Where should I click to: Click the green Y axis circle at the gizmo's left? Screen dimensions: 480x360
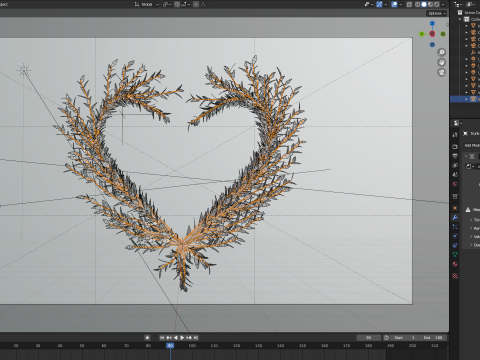(422, 34)
